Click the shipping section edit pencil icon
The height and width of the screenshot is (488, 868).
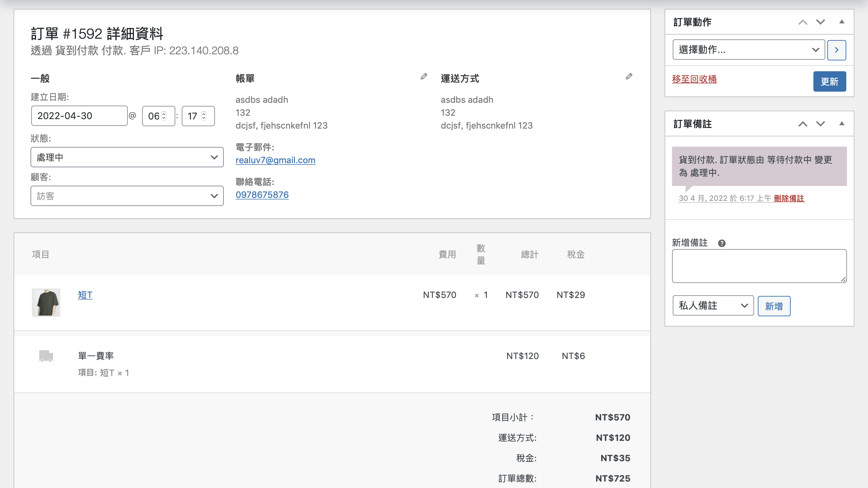coord(629,76)
